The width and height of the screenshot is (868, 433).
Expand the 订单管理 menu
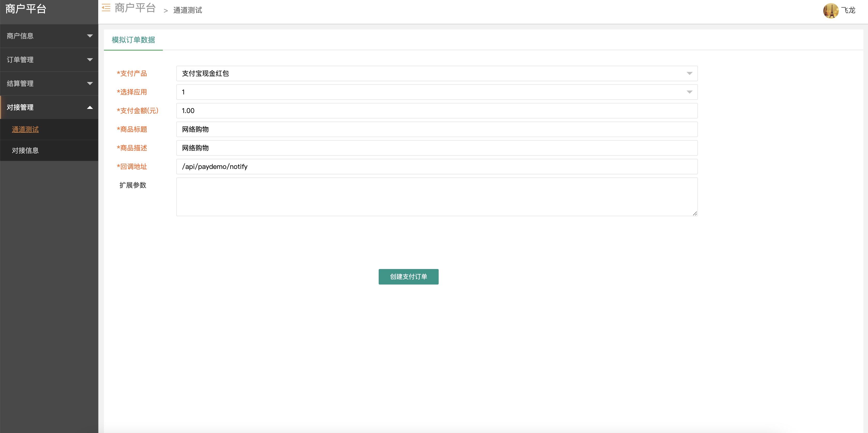click(x=49, y=60)
